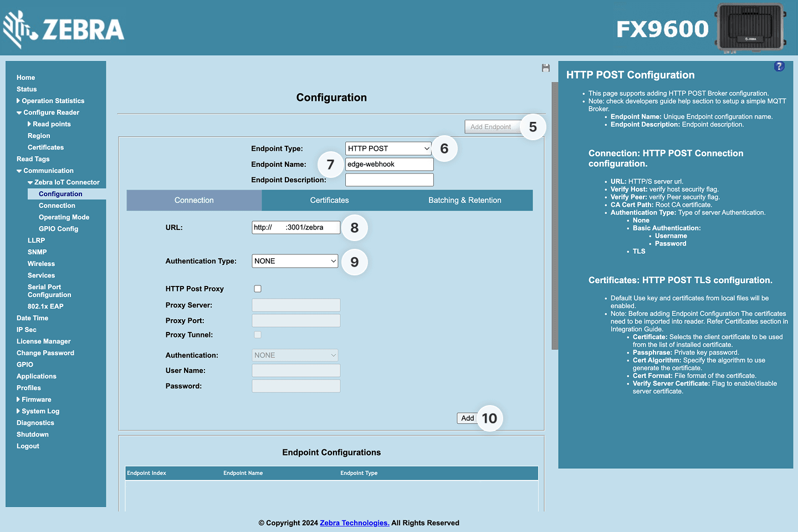798x532 pixels.
Task: Click the Endpoint Description input field
Action: (x=390, y=180)
